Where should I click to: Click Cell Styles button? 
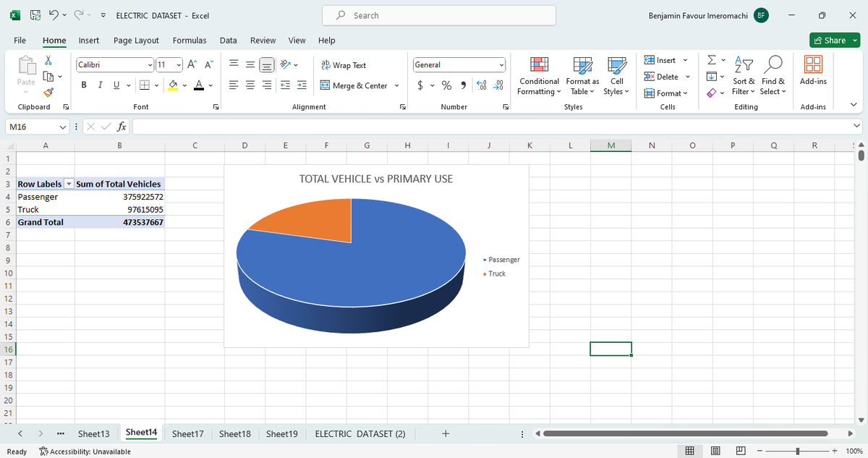[617, 75]
